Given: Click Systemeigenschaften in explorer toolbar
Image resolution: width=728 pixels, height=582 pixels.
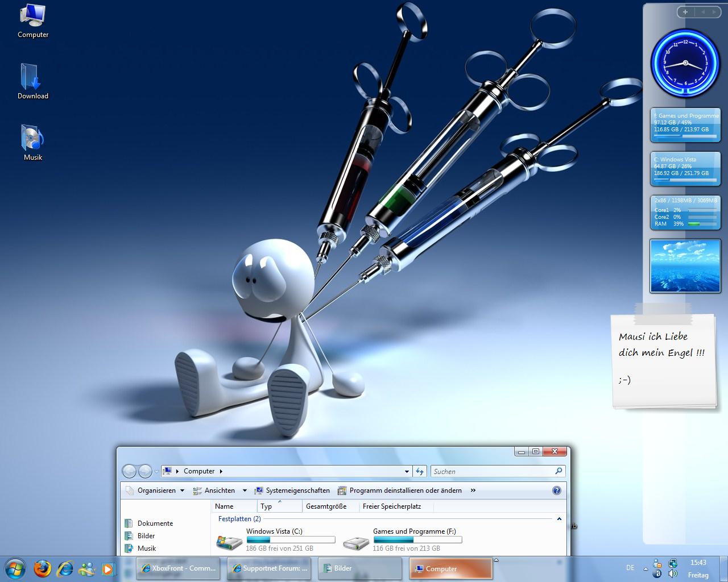Looking at the screenshot, I should (292, 490).
